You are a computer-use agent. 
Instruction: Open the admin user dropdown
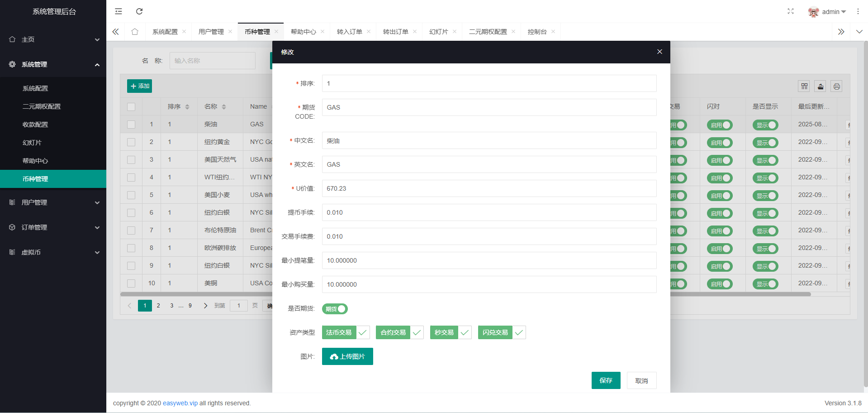pos(828,12)
